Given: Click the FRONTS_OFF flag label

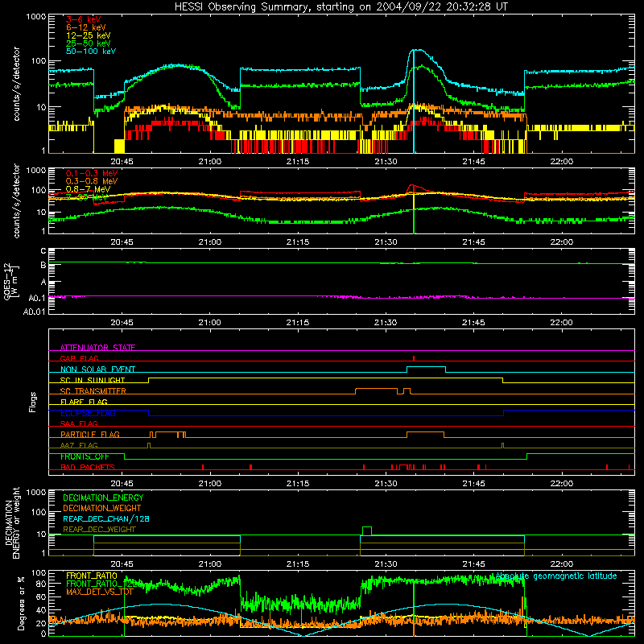Looking at the screenshot, I should (x=85, y=456).
